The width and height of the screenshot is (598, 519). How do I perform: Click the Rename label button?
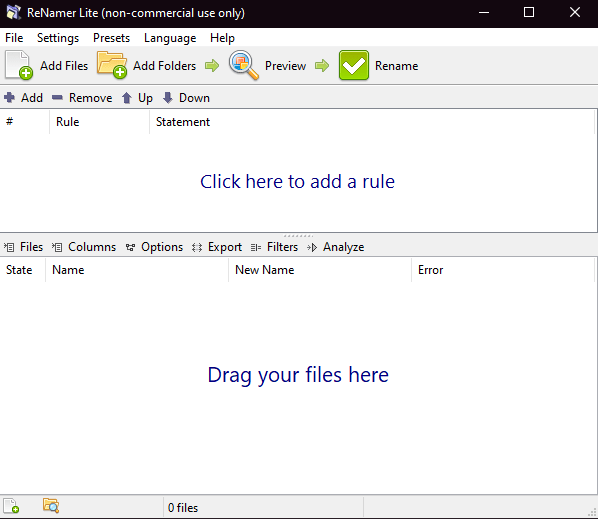pos(397,66)
